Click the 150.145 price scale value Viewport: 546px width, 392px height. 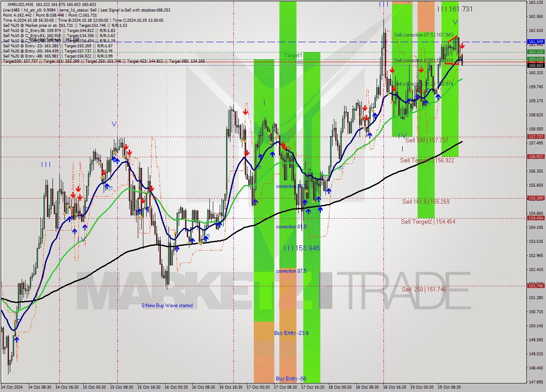coord(536,326)
